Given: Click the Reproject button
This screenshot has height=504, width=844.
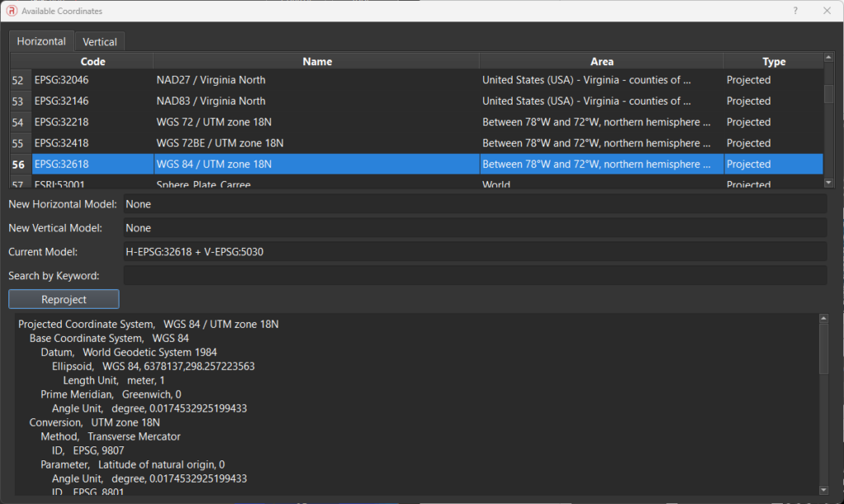Looking at the screenshot, I should click(x=63, y=299).
